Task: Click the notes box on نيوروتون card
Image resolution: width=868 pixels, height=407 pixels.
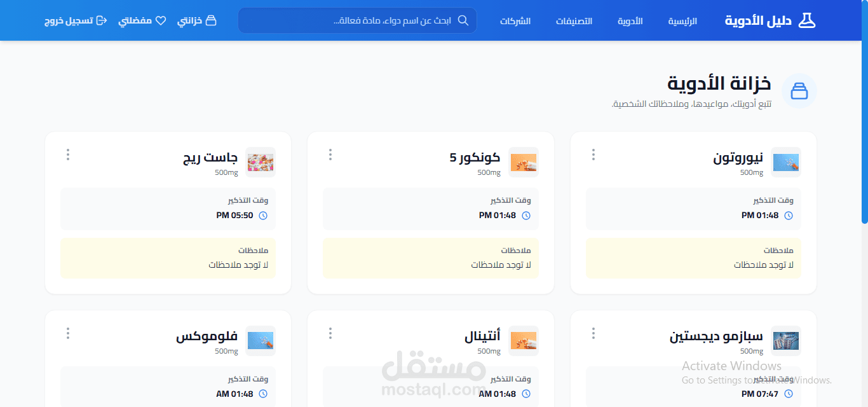Action: coord(693,258)
